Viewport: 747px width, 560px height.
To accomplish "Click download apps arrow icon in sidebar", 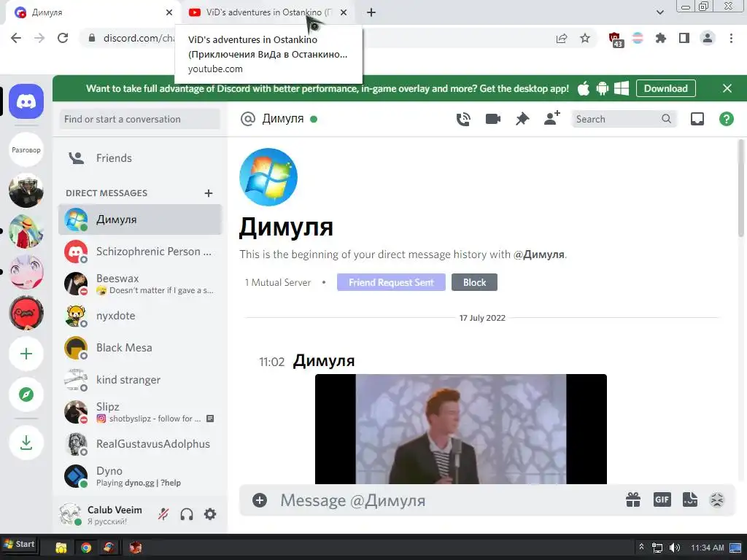I will click(x=26, y=443).
